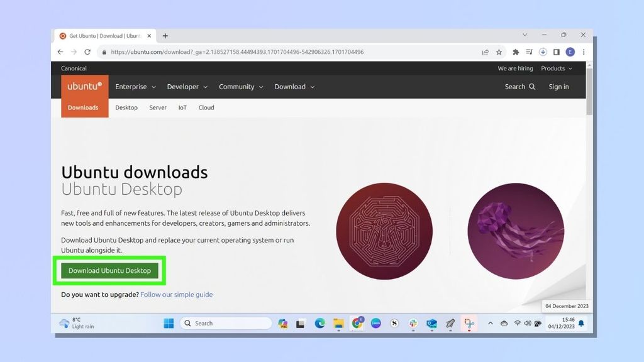Launch Slack from the taskbar
This screenshot has width=644, height=362.
(413, 323)
